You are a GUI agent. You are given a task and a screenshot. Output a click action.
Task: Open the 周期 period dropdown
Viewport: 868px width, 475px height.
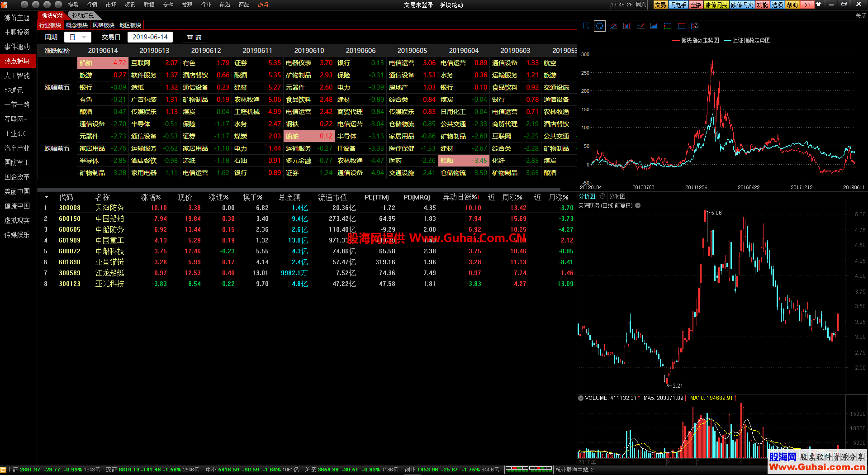click(x=78, y=37)
